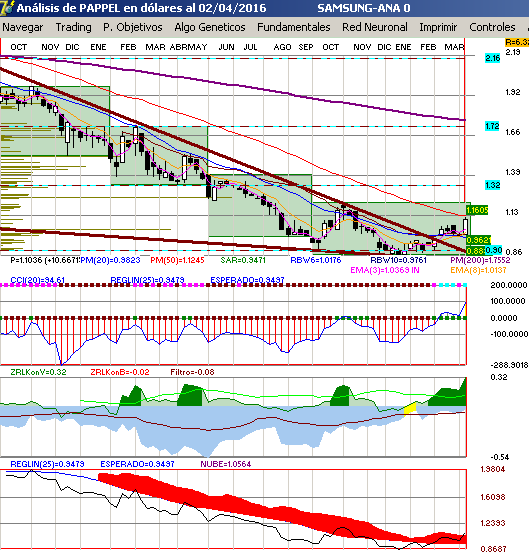This screenshot has width=529, height=552.
Task: Open the Algo Geneticos menu
Action: [x=210, y=27]
